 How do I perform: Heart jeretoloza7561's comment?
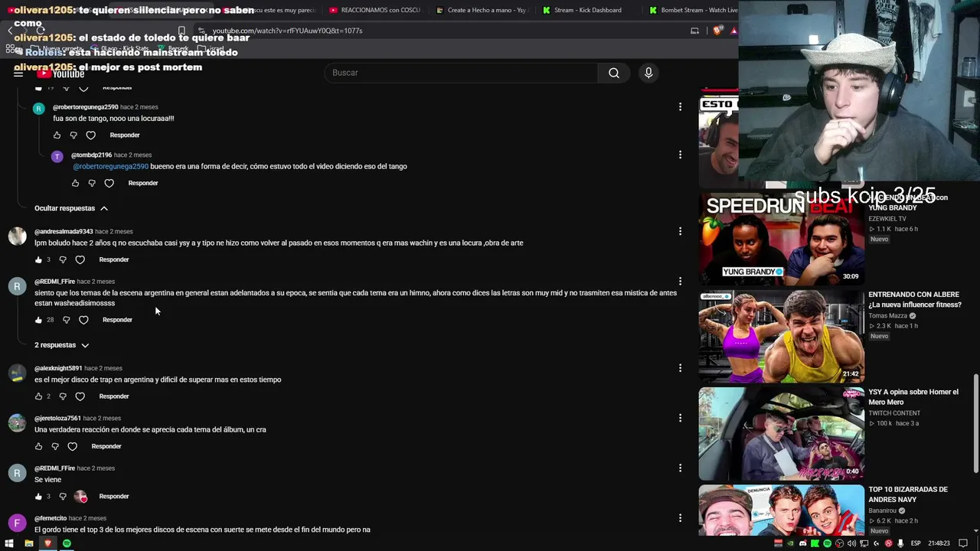72,446
